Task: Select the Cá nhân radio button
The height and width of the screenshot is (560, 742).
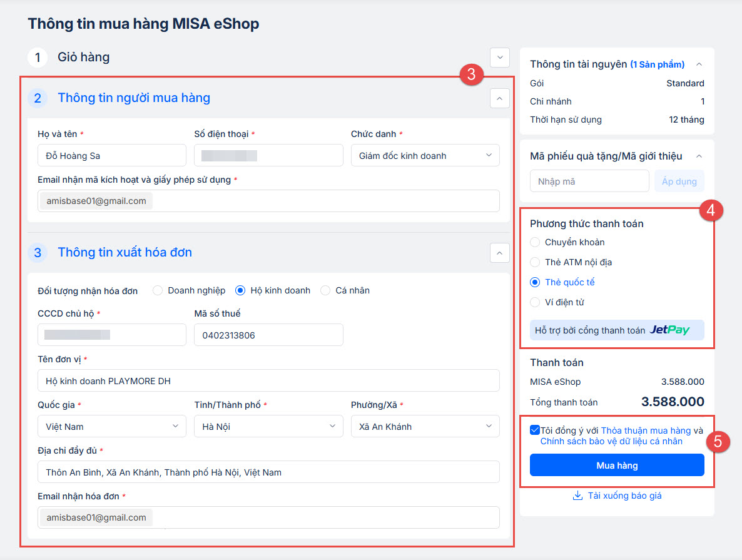Action: pos(325,290)
